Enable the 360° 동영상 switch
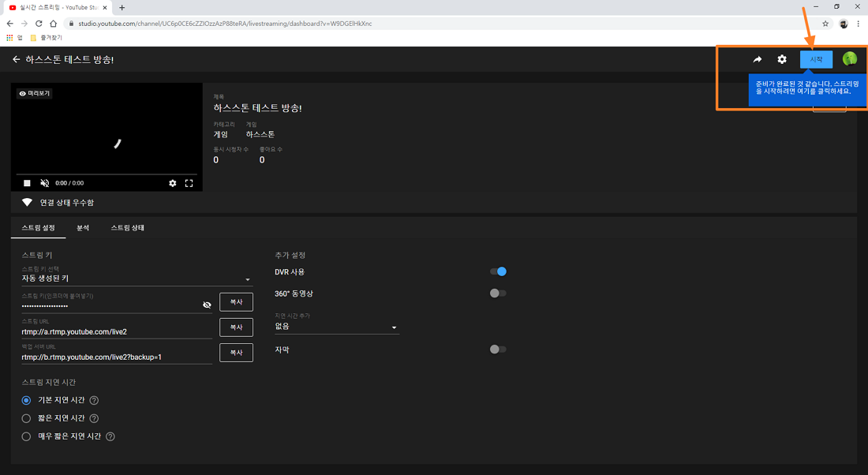This screenshot has height=475, width=868. (498, 294)
